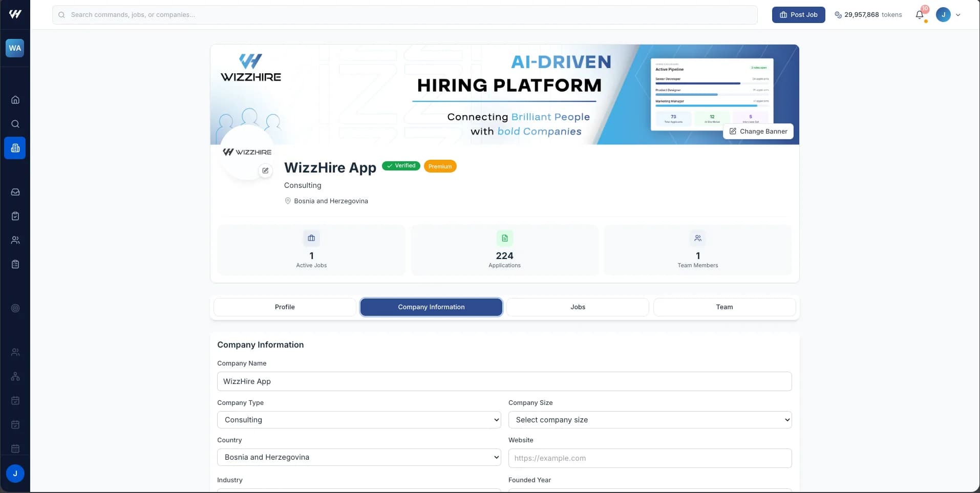Click the location pin beside Bosnia and Herzegovina
This screenshot has height=493, width=980.
288,201
